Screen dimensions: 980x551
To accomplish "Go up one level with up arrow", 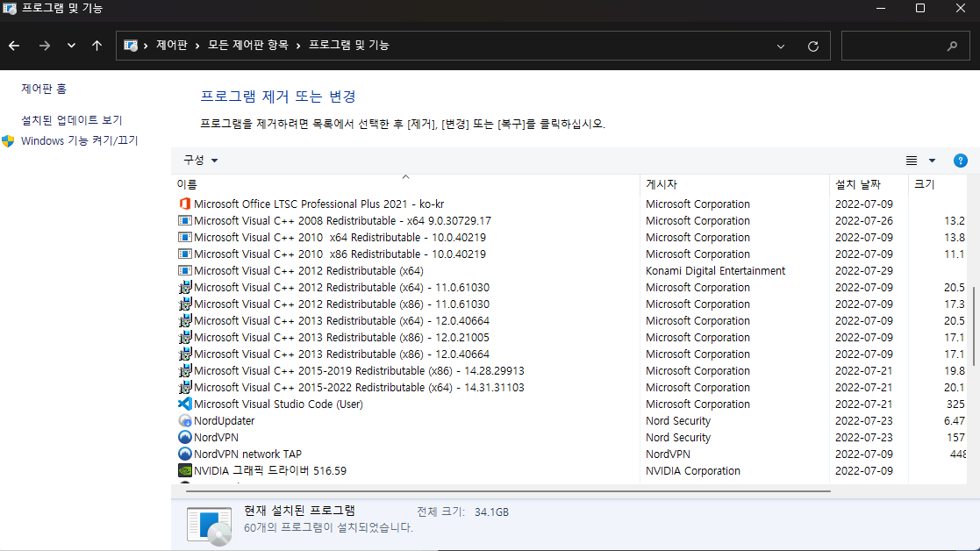I will [x=97, y=46].
